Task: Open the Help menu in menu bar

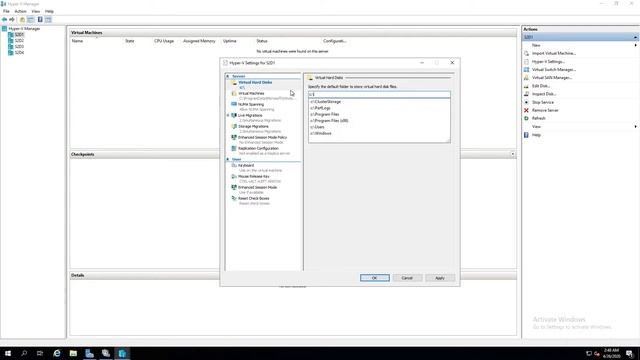Action: click(49, 11)
